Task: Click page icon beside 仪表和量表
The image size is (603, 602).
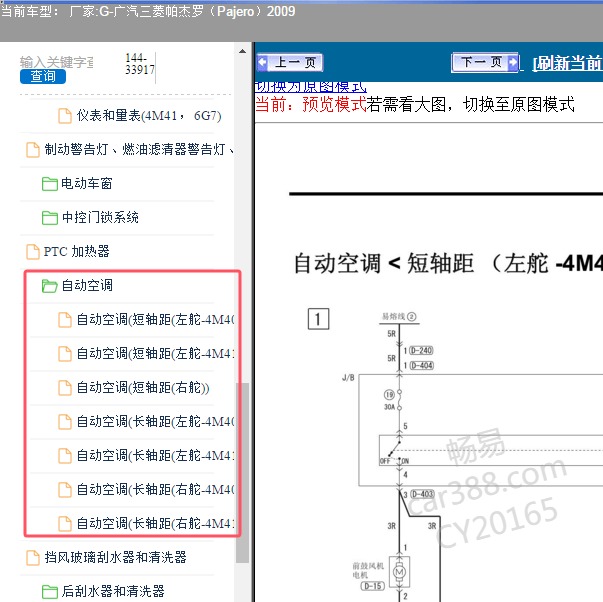Action: [x=65, y=116]
